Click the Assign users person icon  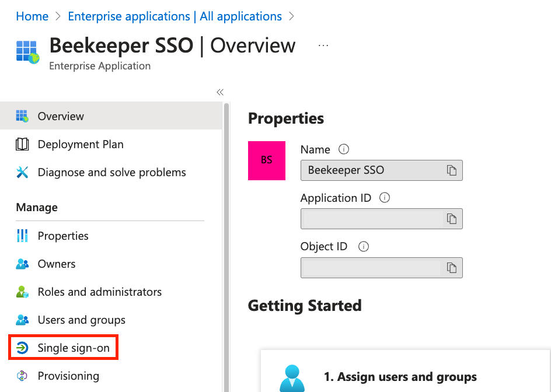coord(292,379)
